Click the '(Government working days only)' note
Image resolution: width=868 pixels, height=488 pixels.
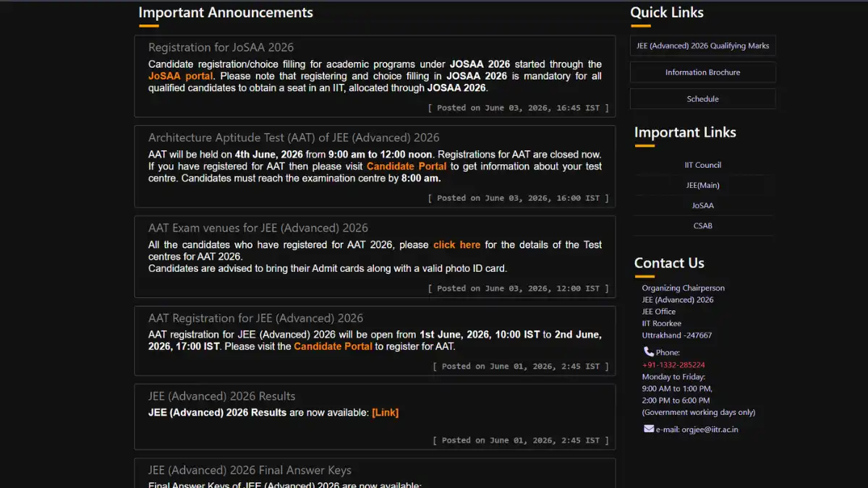[699, 412]
